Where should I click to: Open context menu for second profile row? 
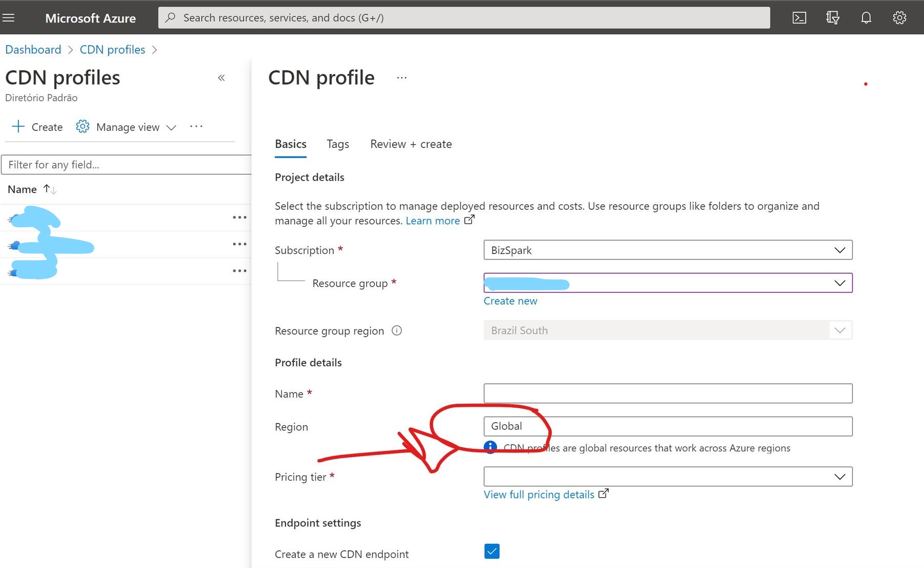coord(239,244)
